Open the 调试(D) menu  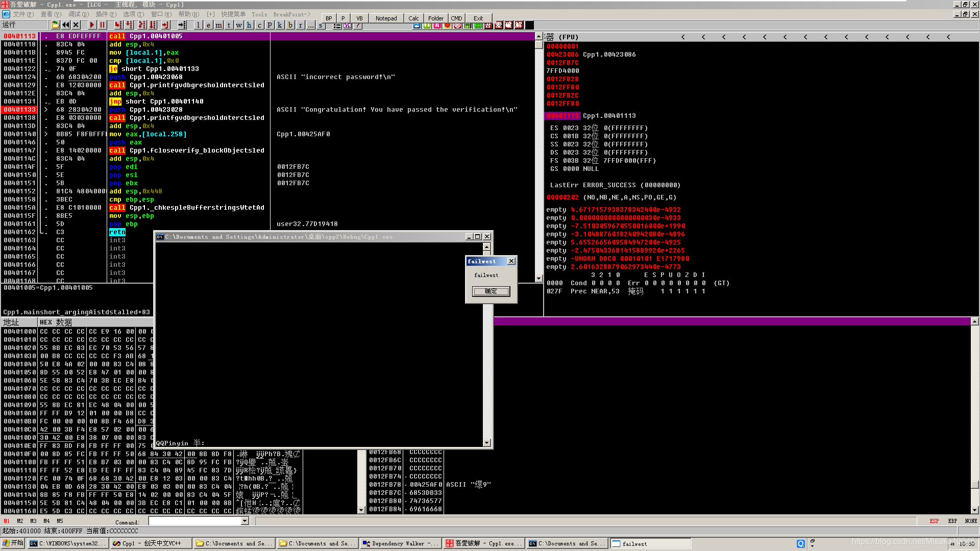[78, 14]
